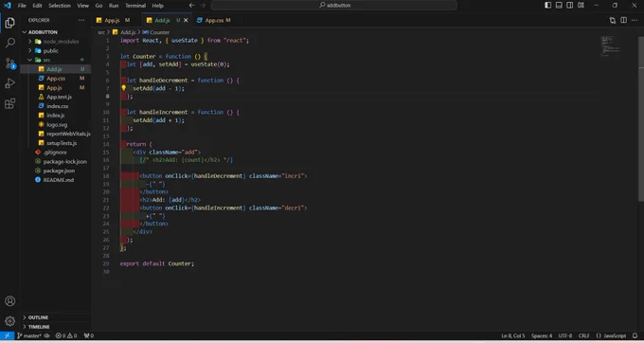Click Ln 8, Col 5 go to line
The width and height of the screenshot is (644, 343).
click(x=513, y=335)
